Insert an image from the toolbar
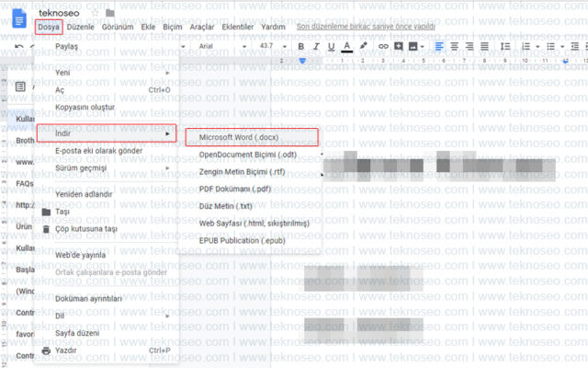The image size is (588, 368). click(413, 46)
